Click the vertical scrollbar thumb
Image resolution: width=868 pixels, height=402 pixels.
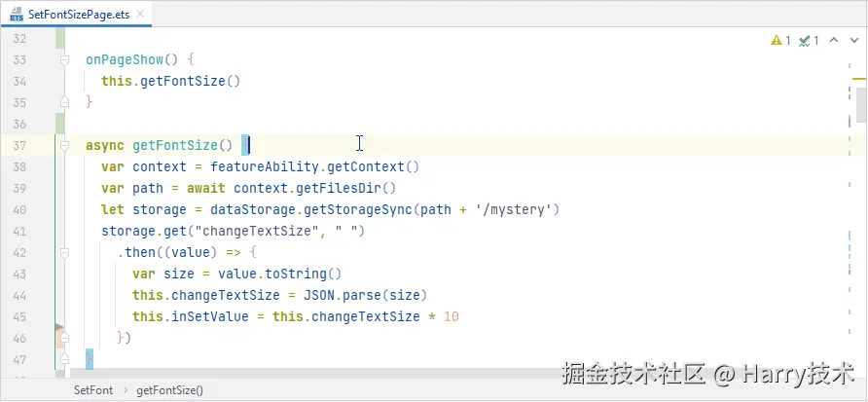(860, 102)
